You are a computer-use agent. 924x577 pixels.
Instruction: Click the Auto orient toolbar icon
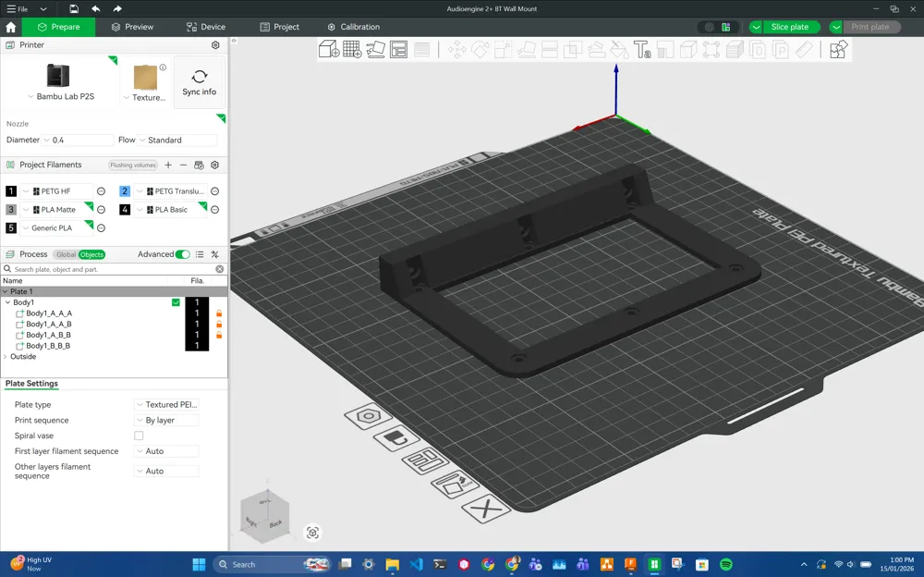tap(375, 49)
